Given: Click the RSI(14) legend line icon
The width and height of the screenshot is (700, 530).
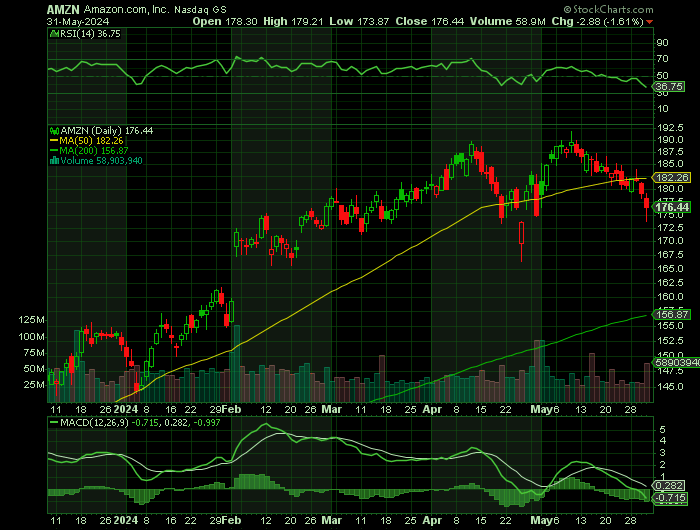Looking at the screenshot, I should tap(54, 34).
